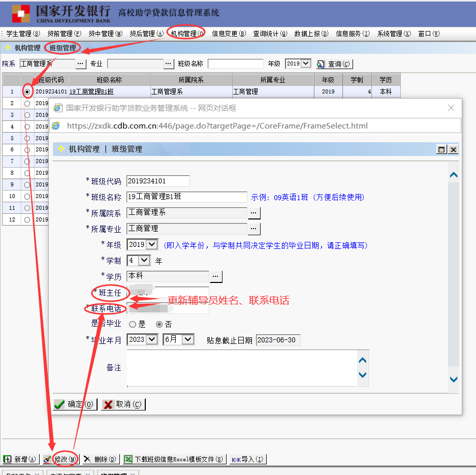Confirm with the green checkmark 确定 button

74,404
